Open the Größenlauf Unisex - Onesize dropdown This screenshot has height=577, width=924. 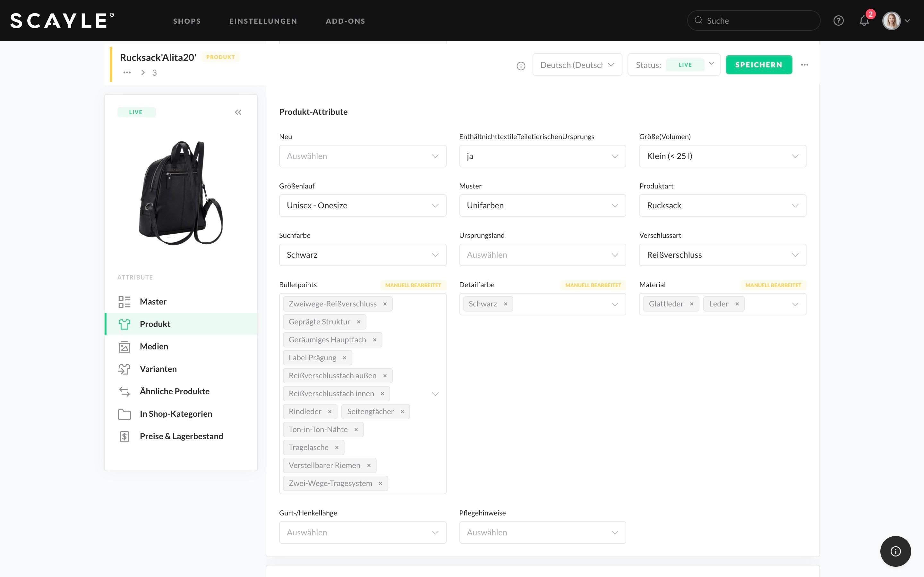click(362, 206)
